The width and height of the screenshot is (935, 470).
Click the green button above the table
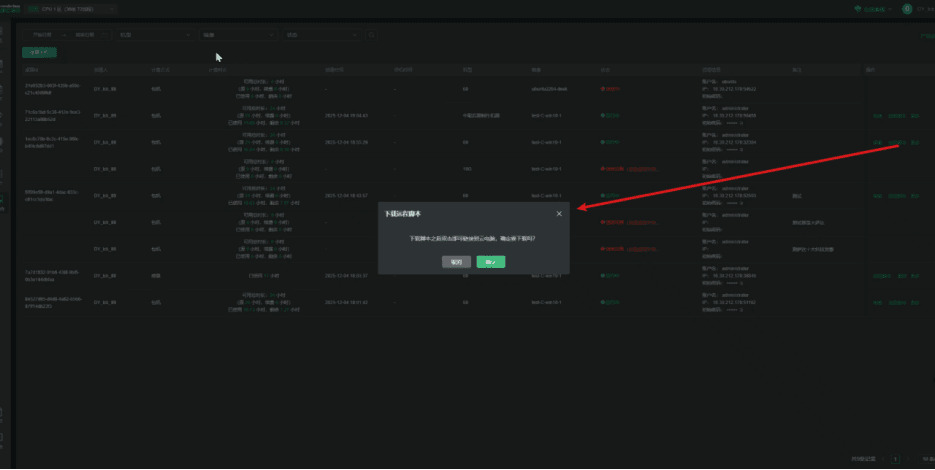(x=39, y=51)
